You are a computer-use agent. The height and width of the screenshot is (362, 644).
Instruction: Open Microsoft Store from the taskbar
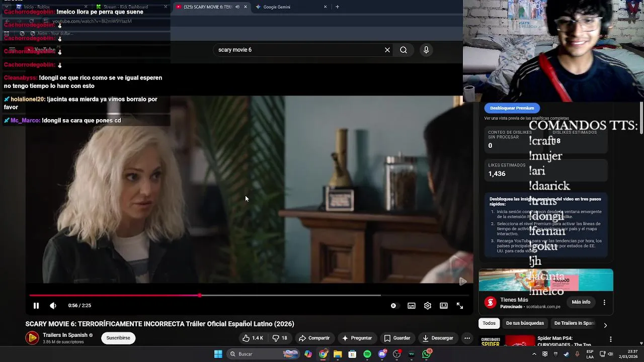(352, 354)
